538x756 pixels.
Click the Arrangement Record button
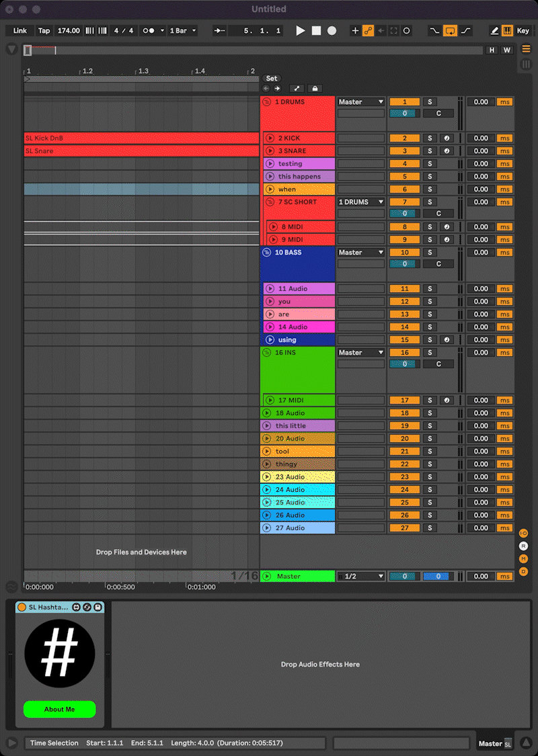coord(332,31)
